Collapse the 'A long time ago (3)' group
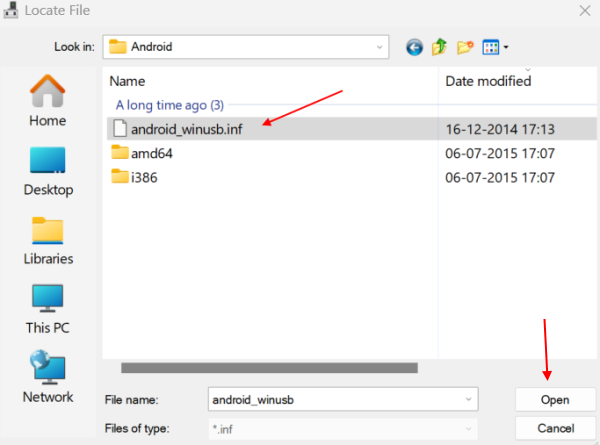This screenshot has height=445, width=600. click(x=170, y=105)
